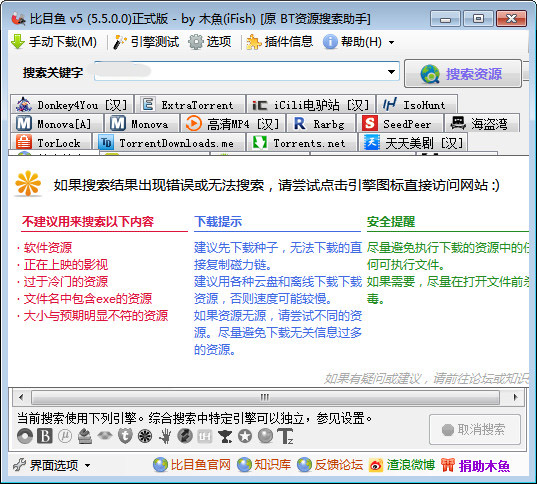Toggle the shield 't' engine icon
The width and height of the screenshot is (537, 484).
click(x=125, y=436)
